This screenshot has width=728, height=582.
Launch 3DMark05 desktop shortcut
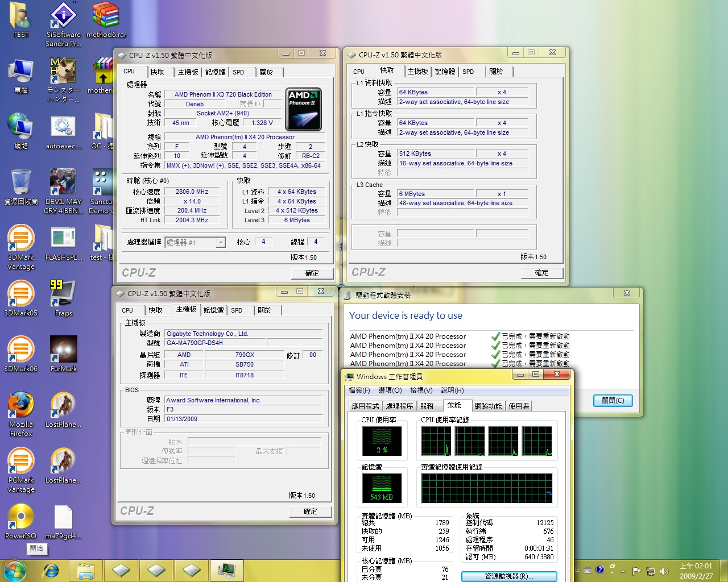[x=21, y=298]
